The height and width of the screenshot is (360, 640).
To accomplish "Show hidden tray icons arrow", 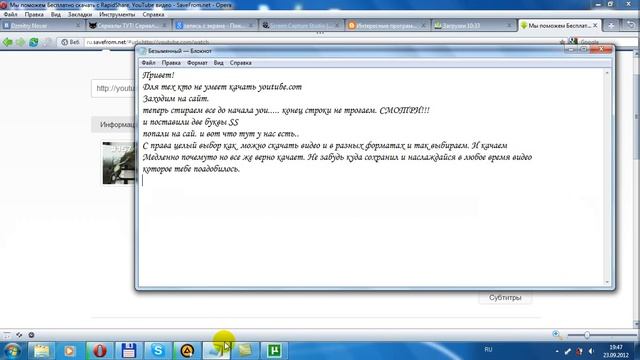I will (x=557, y=351).
